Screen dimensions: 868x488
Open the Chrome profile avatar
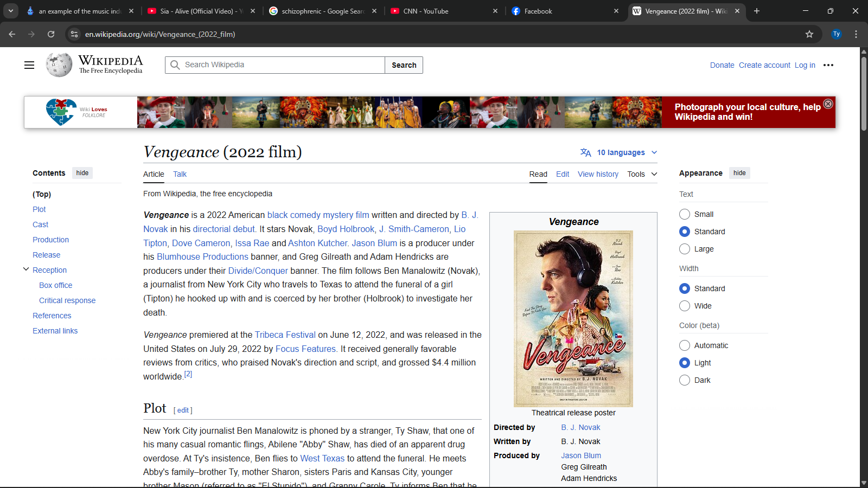(837, 34)
